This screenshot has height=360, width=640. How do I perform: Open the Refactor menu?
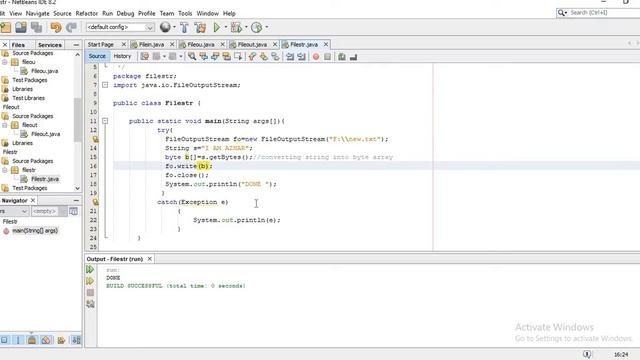[87, 13]
